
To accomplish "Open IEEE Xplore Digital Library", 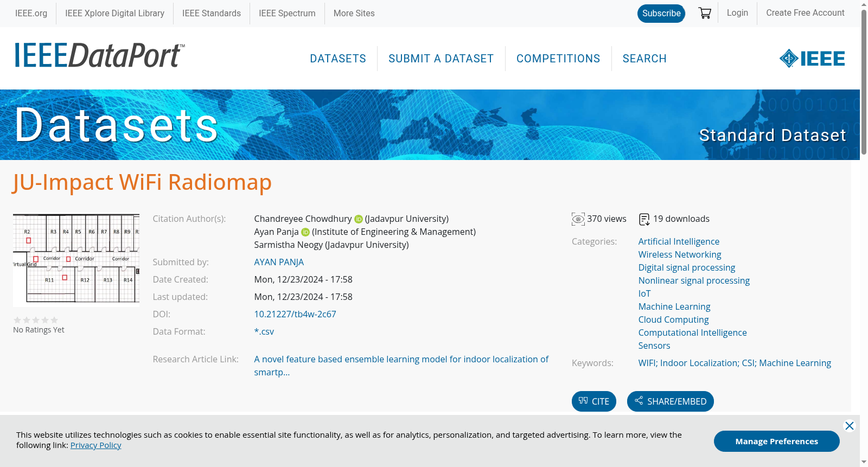I will tap(114, 13).
